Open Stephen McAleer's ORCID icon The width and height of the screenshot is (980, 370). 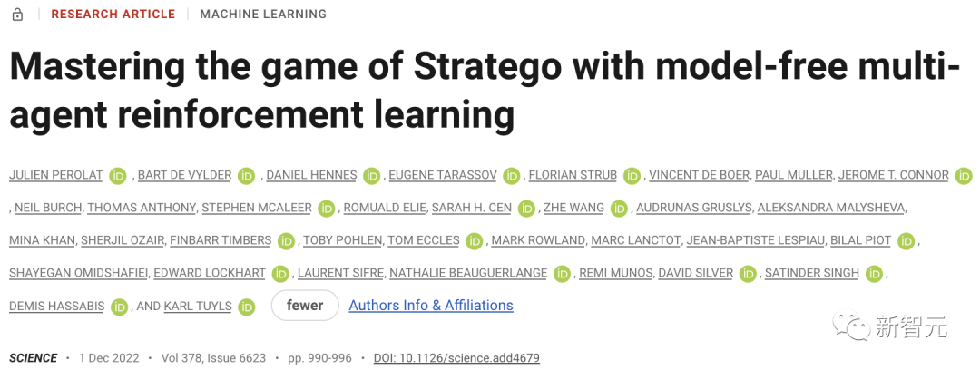coord(327,209)
